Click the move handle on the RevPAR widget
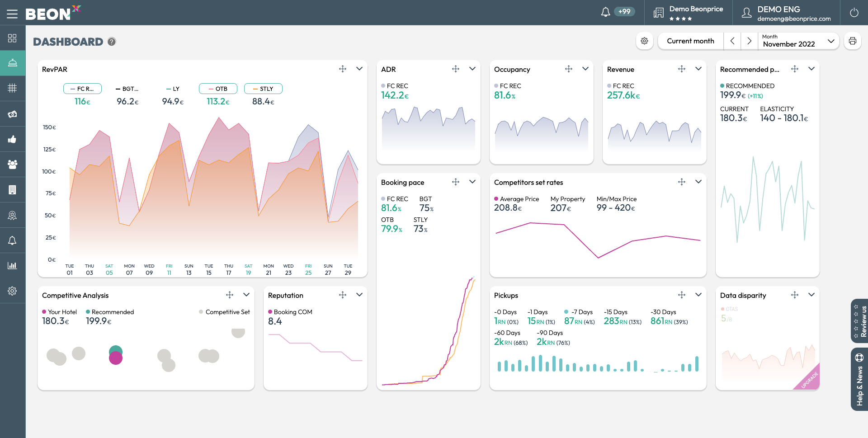 343,69
